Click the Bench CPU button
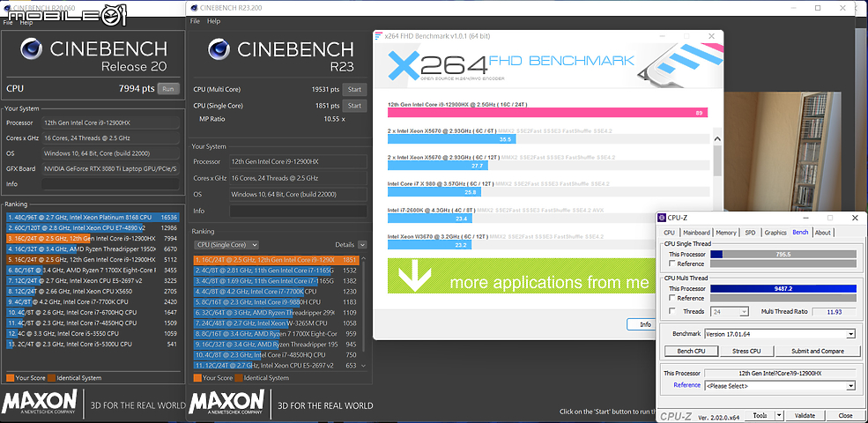 coord(691,351)
